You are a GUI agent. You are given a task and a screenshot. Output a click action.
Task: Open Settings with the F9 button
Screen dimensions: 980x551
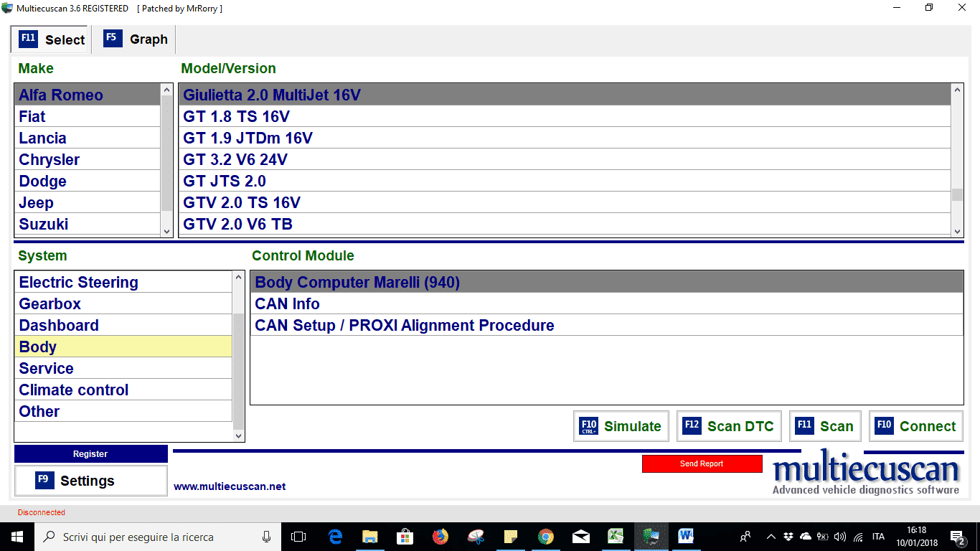pyautogui.click(x=90, y=481)
